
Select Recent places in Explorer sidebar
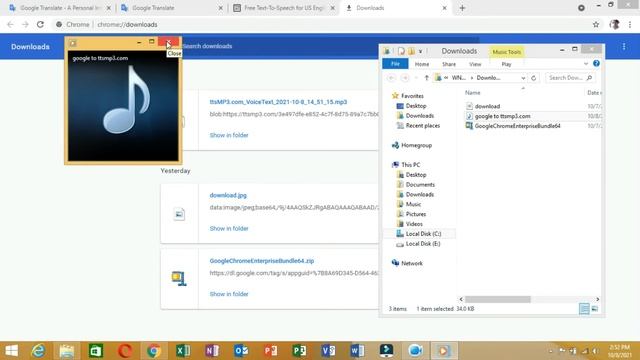pos(422,126)
